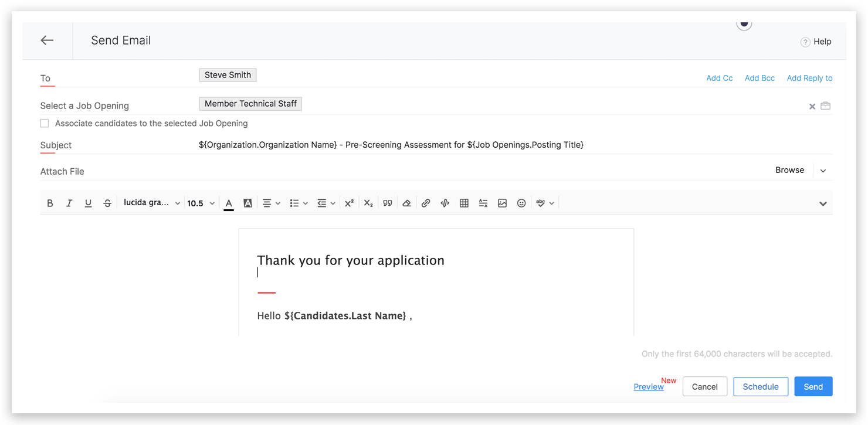Pick a text background highlight color

coord(248,203)
